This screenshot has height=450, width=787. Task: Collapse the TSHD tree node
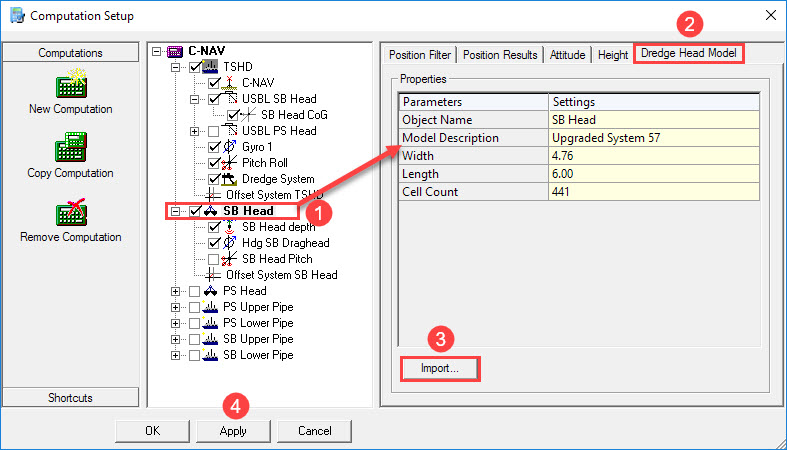[x=175, y=67]
